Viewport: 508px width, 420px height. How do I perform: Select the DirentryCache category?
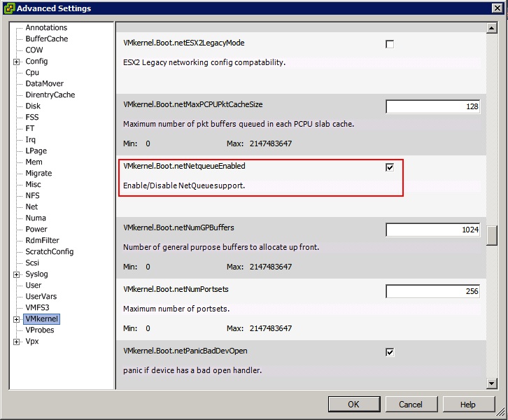50,94
